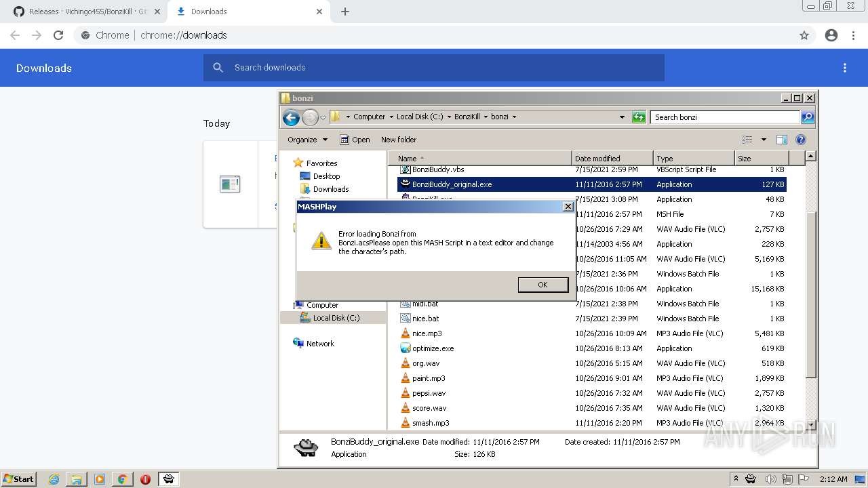Expand the dropdown arrow after bonzi breadcrumb
Viewport: 868px width, 488px height.
pyautogui.click(x=514, y=117)
